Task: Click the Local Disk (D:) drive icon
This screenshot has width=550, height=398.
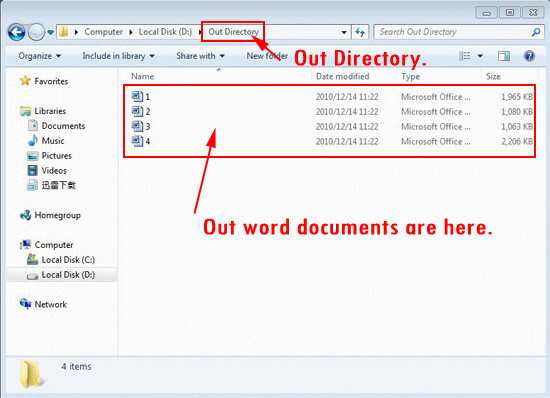Action: pyautogui.click(x=33, y=276)
